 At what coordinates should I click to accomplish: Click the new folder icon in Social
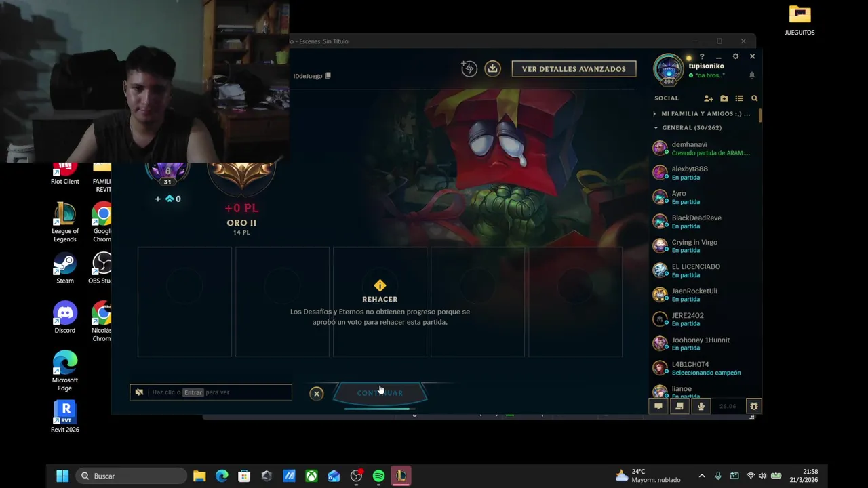point(724,98)
